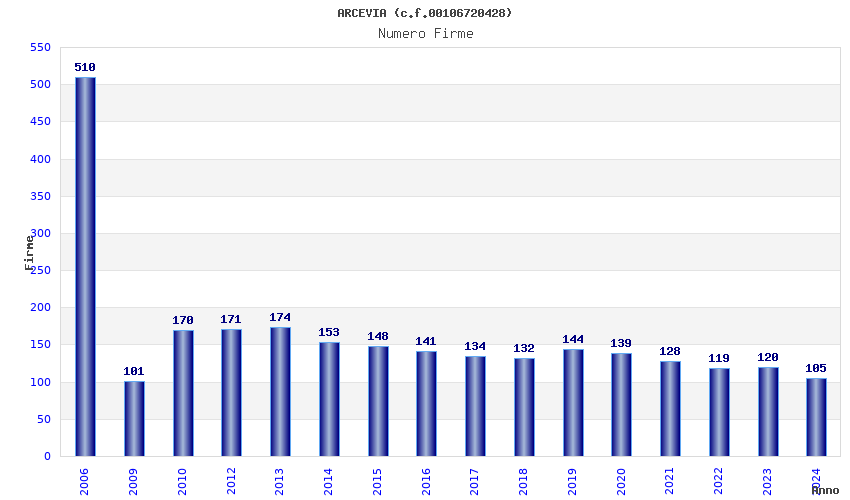Click the x-axis year label 2009
850x500 pixels.
click(x=133, y=482)
